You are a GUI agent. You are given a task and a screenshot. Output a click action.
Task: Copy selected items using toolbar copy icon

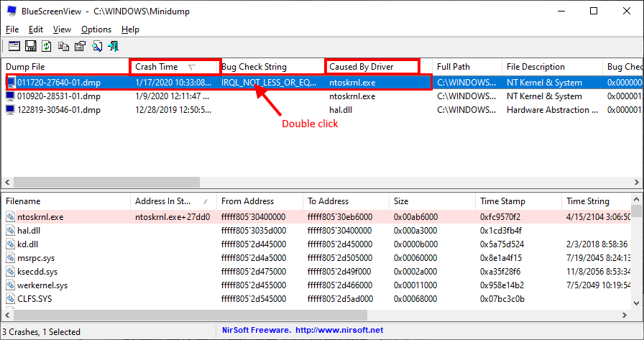pyautogui.click(x=63, y=46)
